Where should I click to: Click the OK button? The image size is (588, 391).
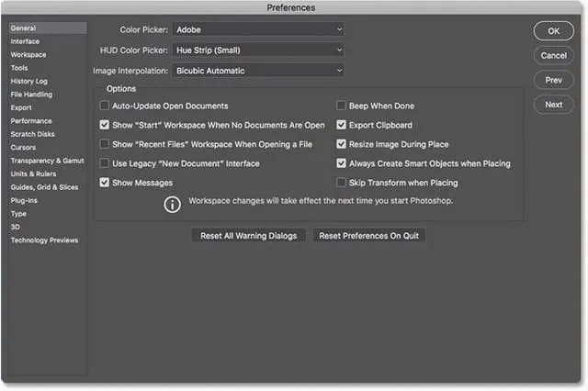click(x=553, y=31)
